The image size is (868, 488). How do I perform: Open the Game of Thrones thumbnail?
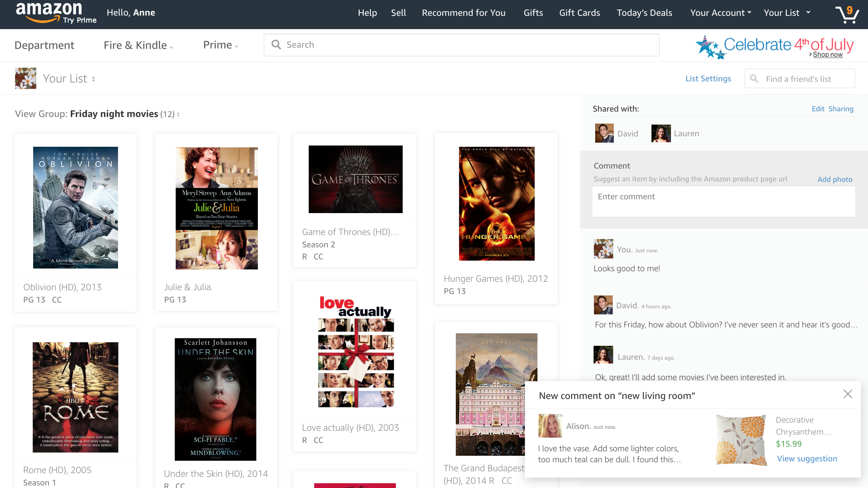355,179
